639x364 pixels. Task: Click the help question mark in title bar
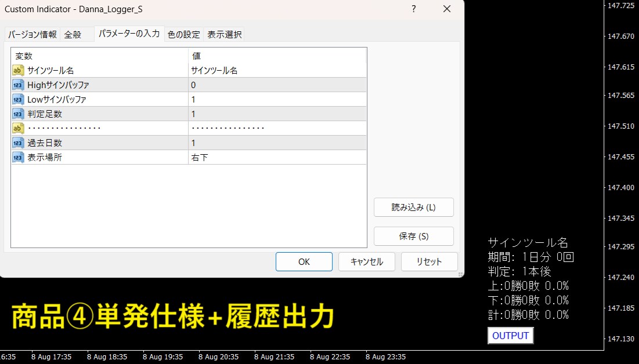point(414,9)
